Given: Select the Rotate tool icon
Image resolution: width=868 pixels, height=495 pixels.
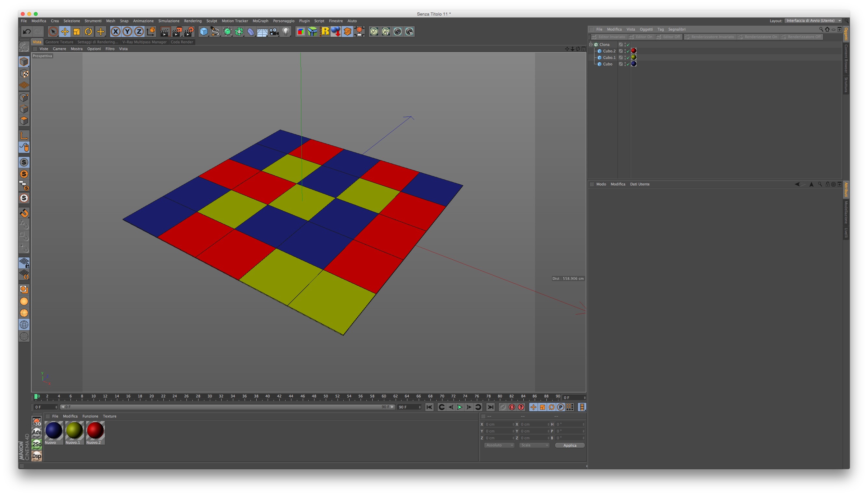Looking at the screenshot, I should pyautogui.click(x=88, y=31).
